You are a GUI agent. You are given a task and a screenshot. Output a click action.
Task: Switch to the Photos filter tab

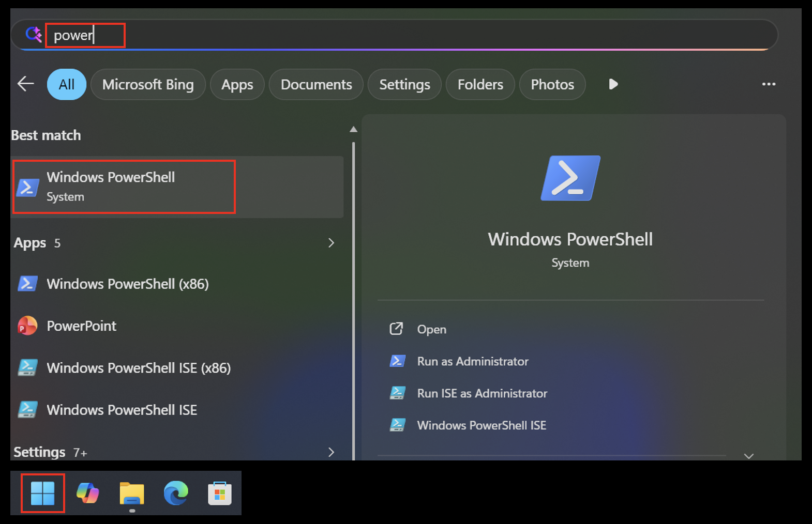[x=552, y=84]
